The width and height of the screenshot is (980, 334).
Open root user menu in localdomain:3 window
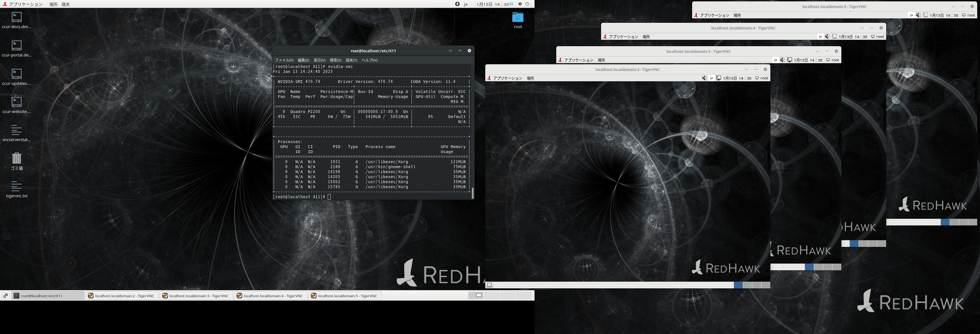click(x=833, y=60)
